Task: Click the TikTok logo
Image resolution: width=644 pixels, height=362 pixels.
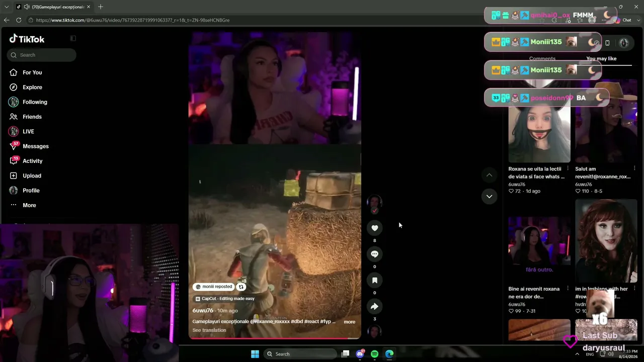Action: click(27, 39)
